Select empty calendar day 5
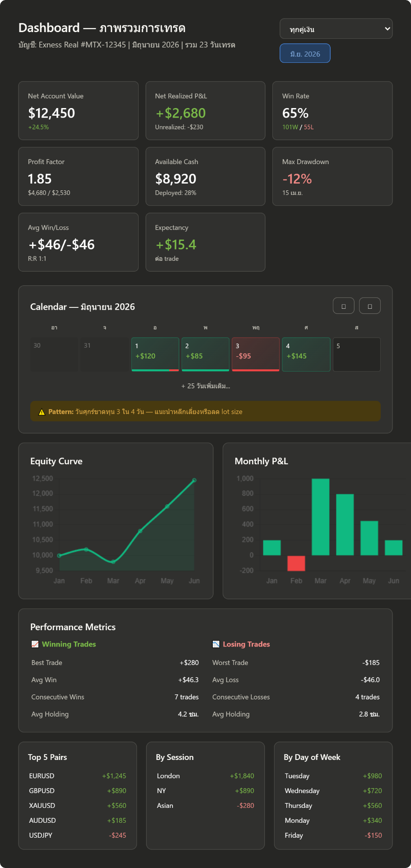Image resolution: width=411 pixels, height=868 pixels. click(x=357, y=354)
